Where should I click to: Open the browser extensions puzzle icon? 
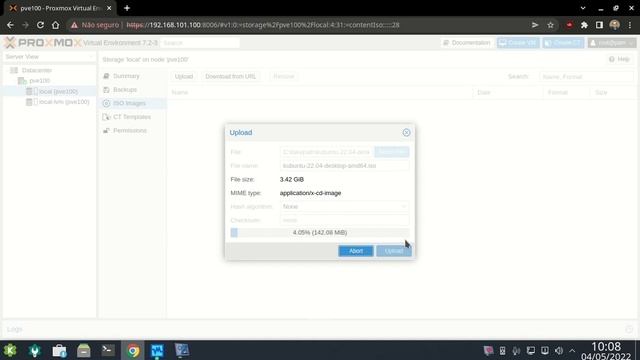[584, 25]
